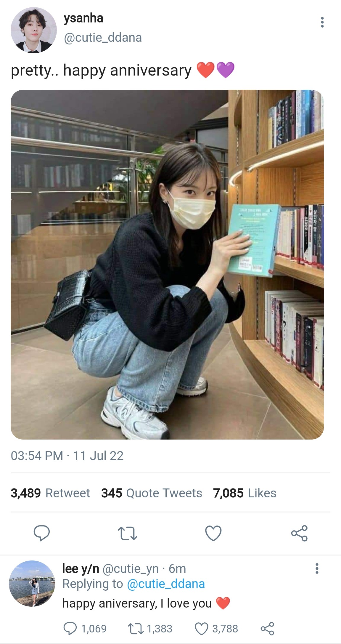341x644 pixels.
Task: Open the library photo in the tweet
Action: pos(167,265)
